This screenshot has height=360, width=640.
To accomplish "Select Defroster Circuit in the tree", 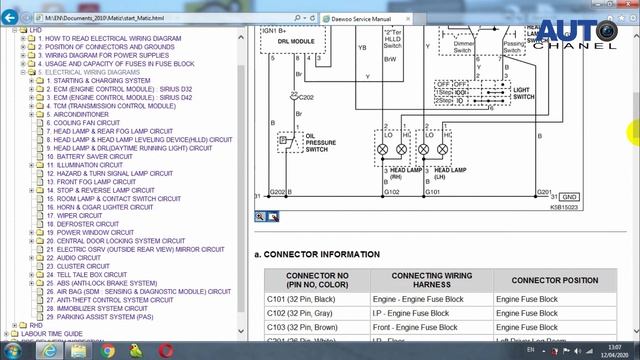I will click(82, 224).
